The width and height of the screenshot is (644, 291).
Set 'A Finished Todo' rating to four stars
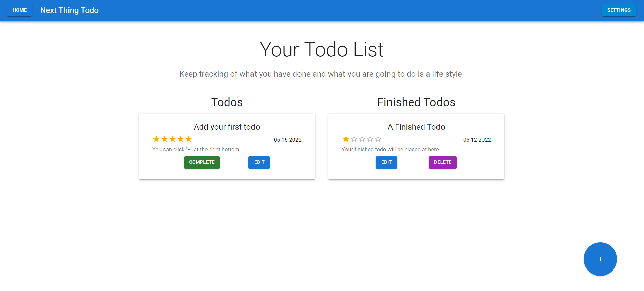pyautogui.click(x=370, y=139)
